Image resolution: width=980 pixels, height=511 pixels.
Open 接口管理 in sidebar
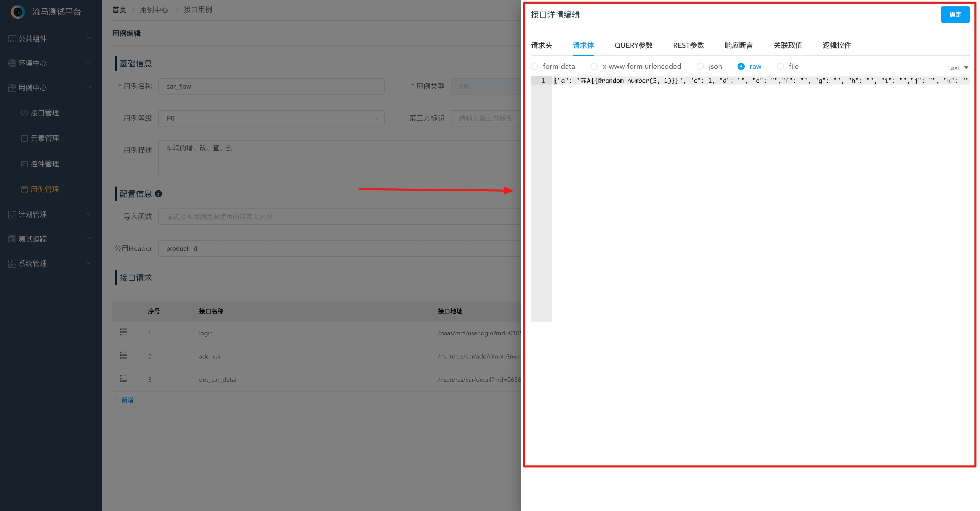(44, 113)
